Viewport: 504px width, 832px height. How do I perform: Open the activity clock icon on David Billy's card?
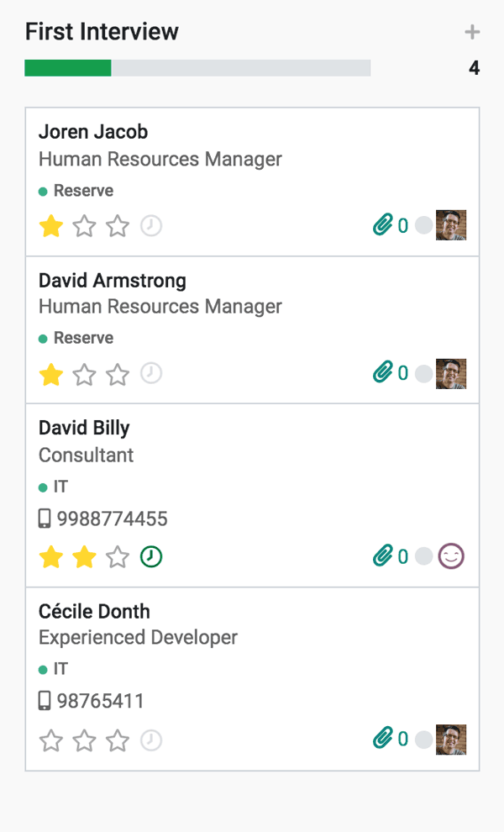(151, 556)
